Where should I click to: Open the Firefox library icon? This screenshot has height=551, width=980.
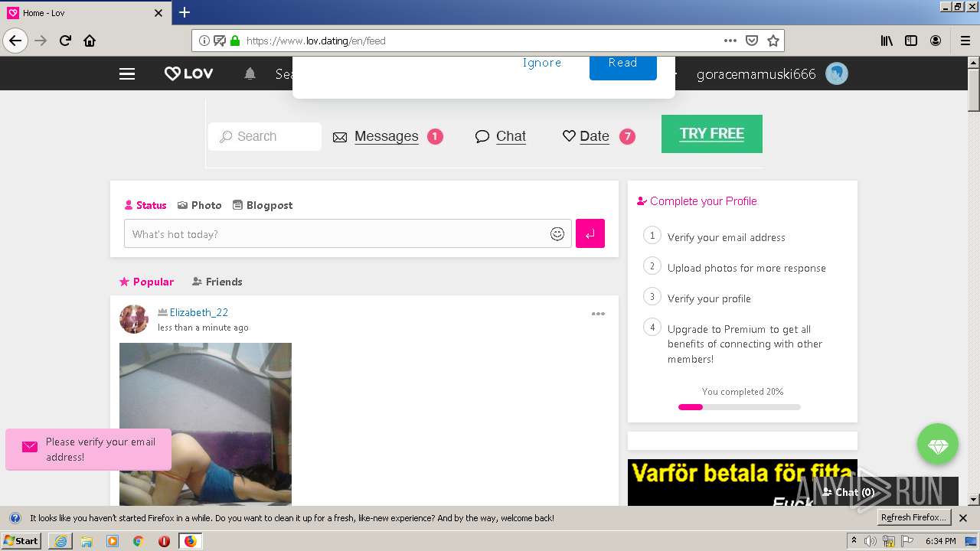(887, 41)
